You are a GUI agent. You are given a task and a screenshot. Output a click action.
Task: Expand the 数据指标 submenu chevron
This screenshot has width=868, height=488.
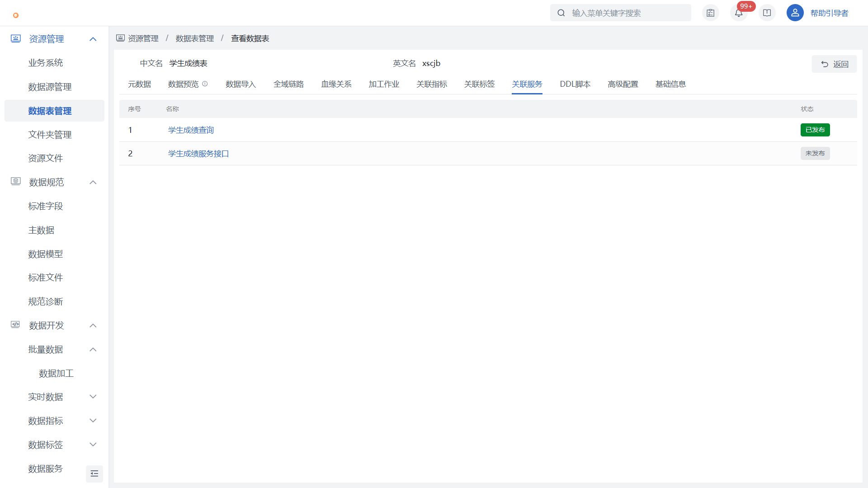tap(93, 421)
